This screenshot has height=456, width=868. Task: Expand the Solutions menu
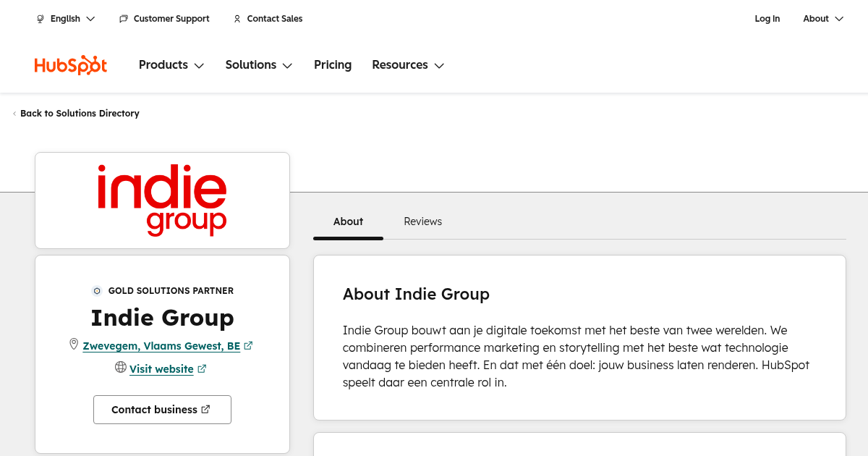(259, 65)
